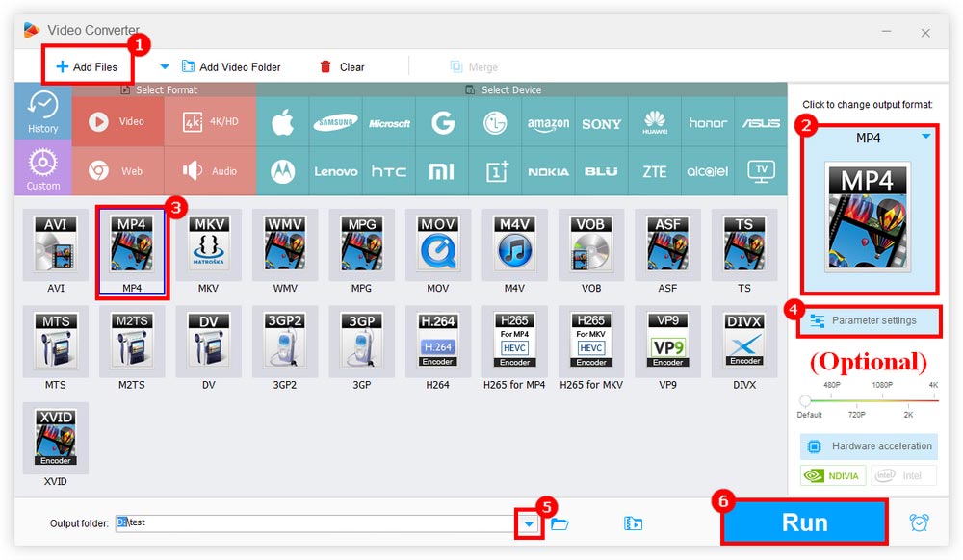Select the DIVX encoder format

point(744,342)
